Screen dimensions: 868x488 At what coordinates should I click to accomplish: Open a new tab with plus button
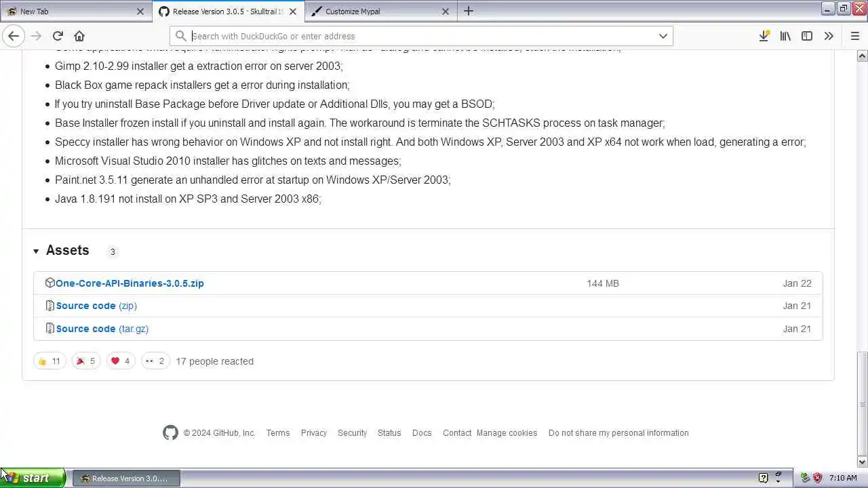pyautogui.click(x=469, y=12)
